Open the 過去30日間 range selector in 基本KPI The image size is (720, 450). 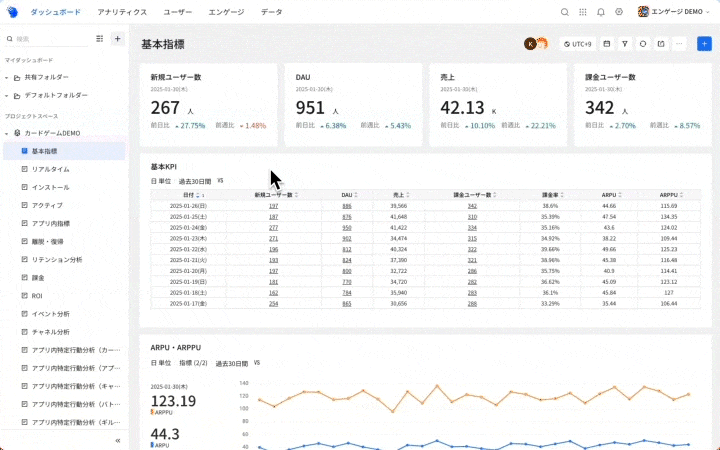195,181
